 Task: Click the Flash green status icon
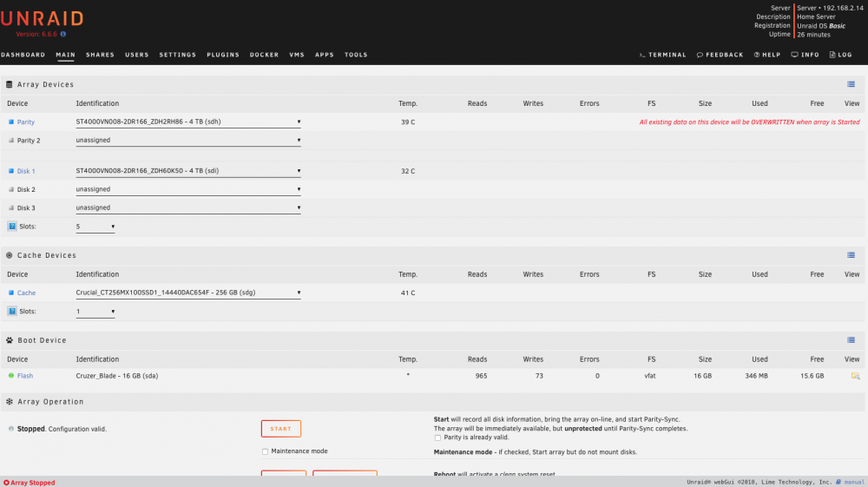11,376
